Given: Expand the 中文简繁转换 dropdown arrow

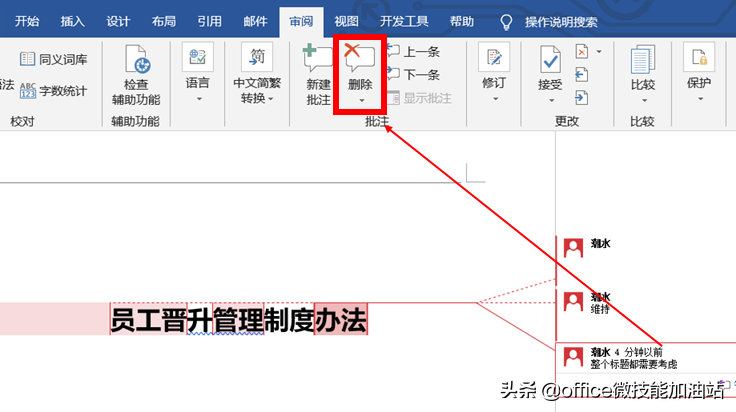Looking at the screenshot, I should [x=271, y=99].
